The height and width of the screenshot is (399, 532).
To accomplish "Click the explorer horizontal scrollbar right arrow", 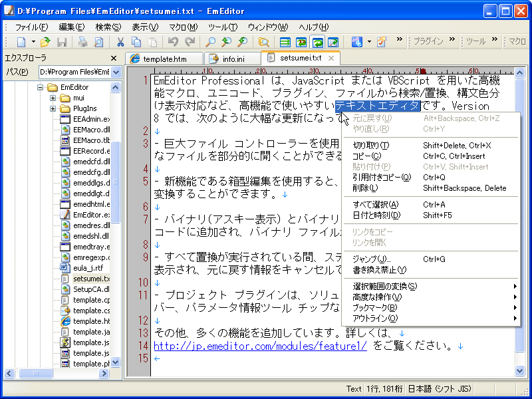I will 104,374.
